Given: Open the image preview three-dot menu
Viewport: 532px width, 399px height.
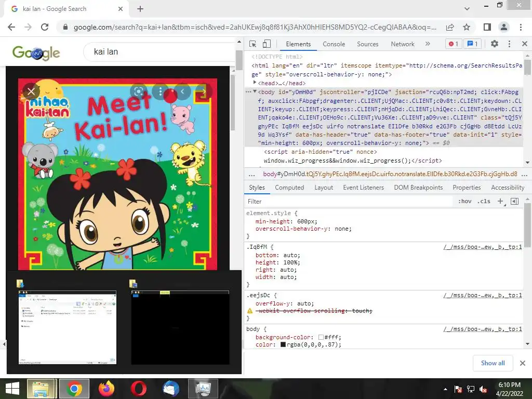Looking at the screenshot, I should tap(160, 91).
